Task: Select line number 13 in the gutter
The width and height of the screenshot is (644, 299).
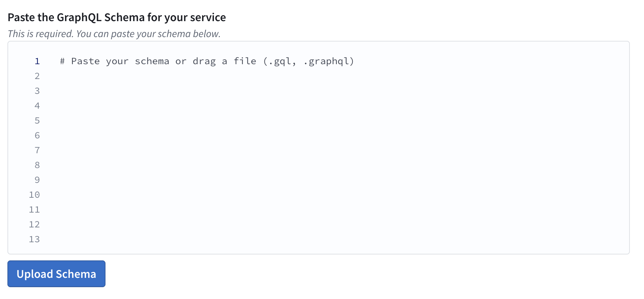Action: [x=34, y=239]
